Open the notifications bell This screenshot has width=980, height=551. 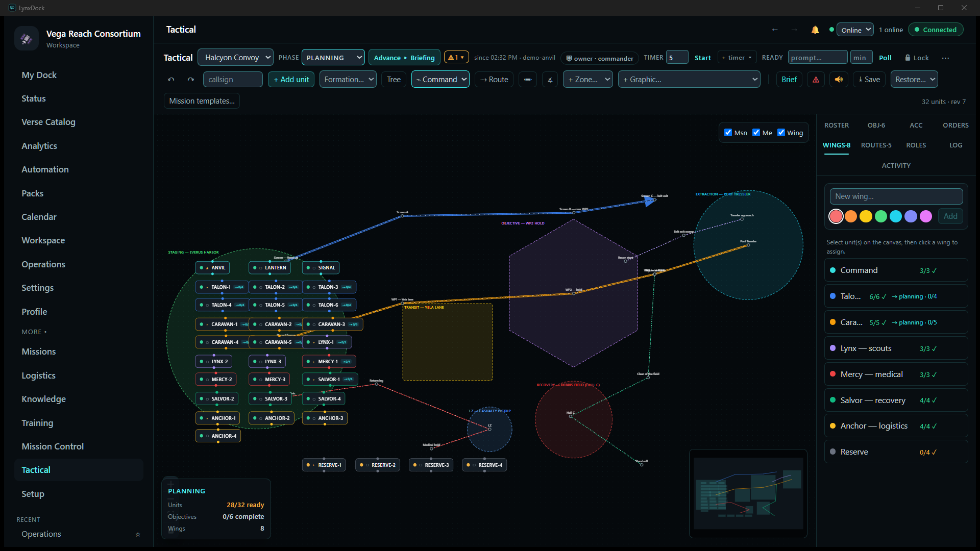pos(815,30)
